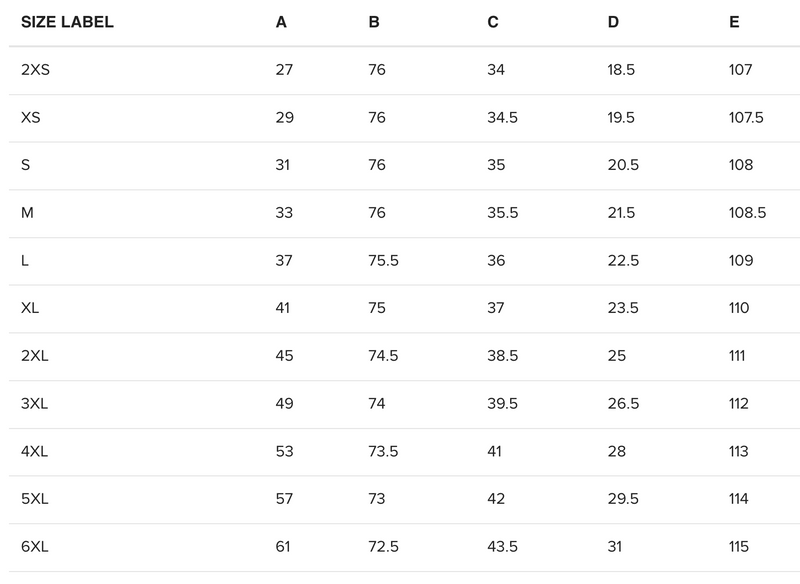Click the column B header

coord(374,22)
